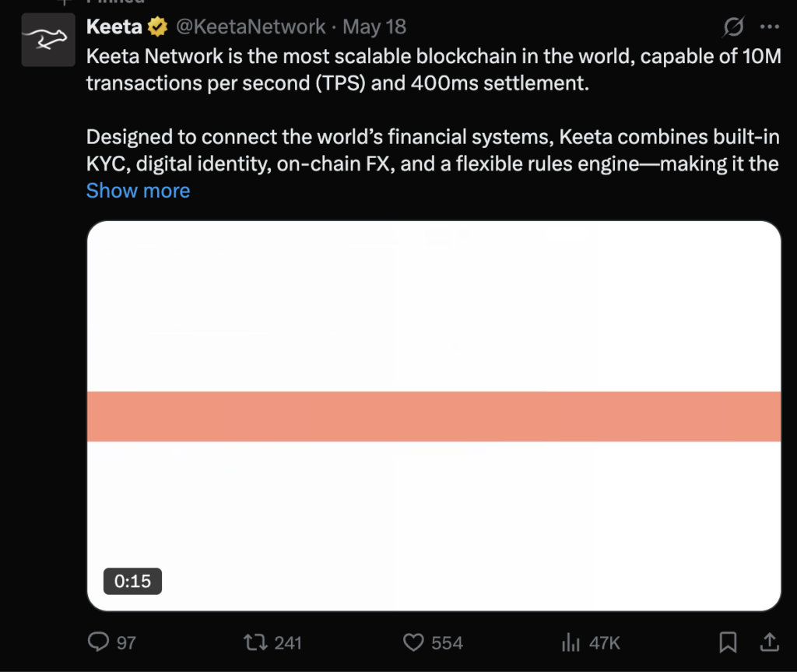Play the embedded video thumbnail
797x672 pixels.
click(x=434, y=416)
